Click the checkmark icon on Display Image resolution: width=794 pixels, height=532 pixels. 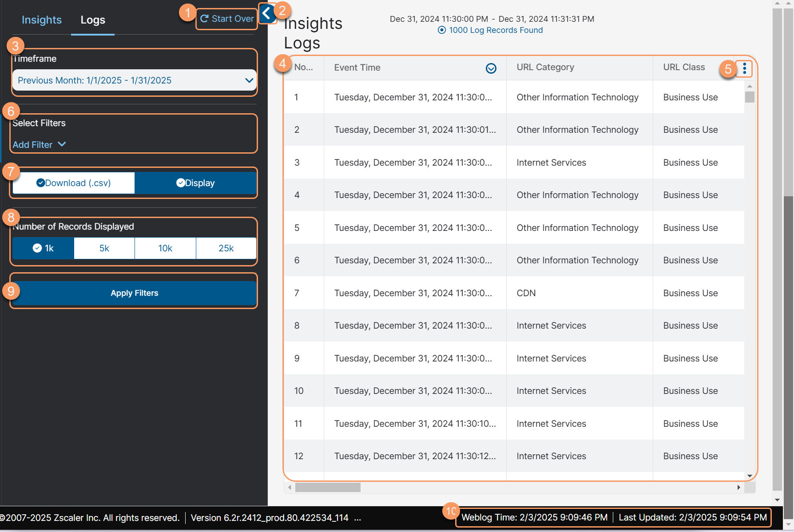(x=180, y=183)
